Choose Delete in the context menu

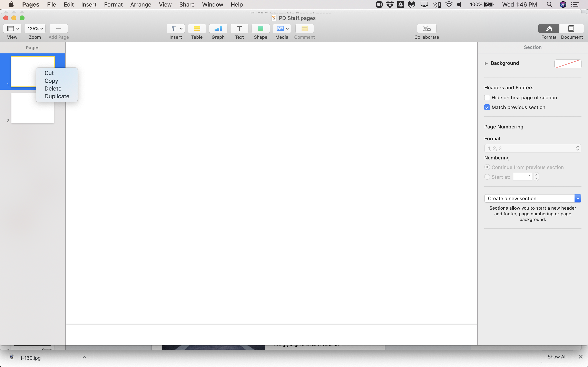(x=53, y=89)
